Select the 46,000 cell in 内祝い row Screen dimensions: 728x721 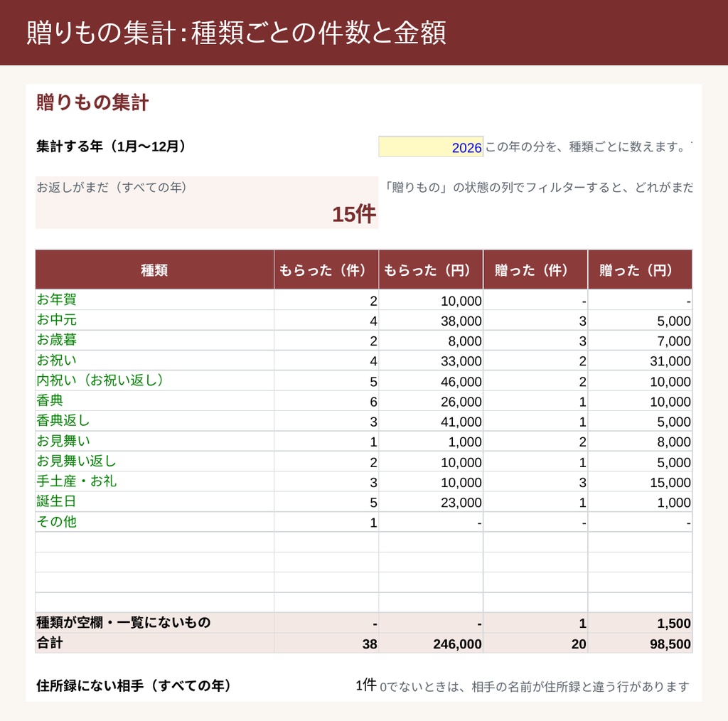point(431,381)
